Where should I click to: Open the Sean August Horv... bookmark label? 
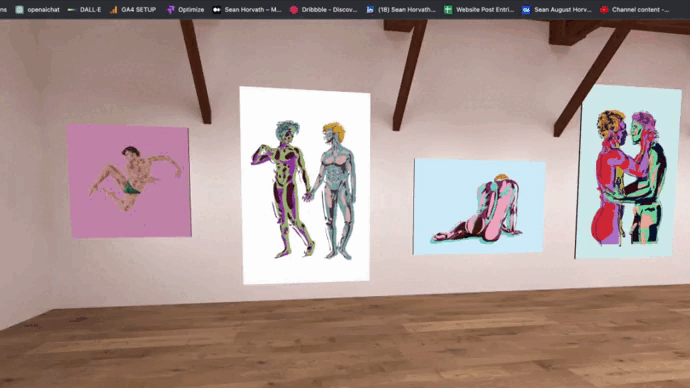click(563, 10)
